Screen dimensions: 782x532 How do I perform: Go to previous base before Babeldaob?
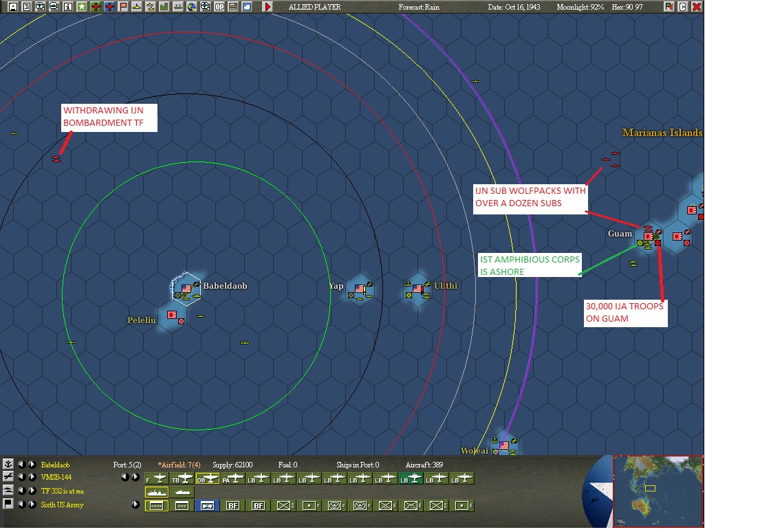21,464
